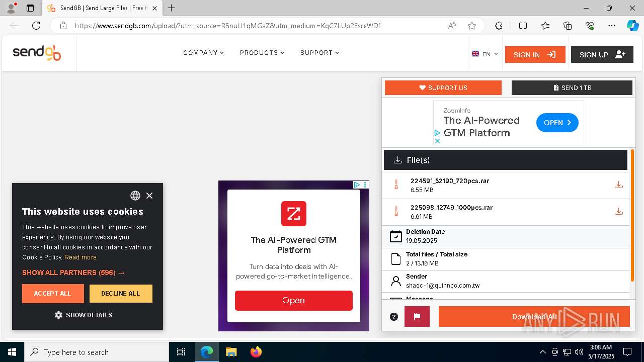Close the cookie consent popup
Image resolution: width=644 pixels, height=362 pixels.
pyautogui.click(x=149, y=196)
